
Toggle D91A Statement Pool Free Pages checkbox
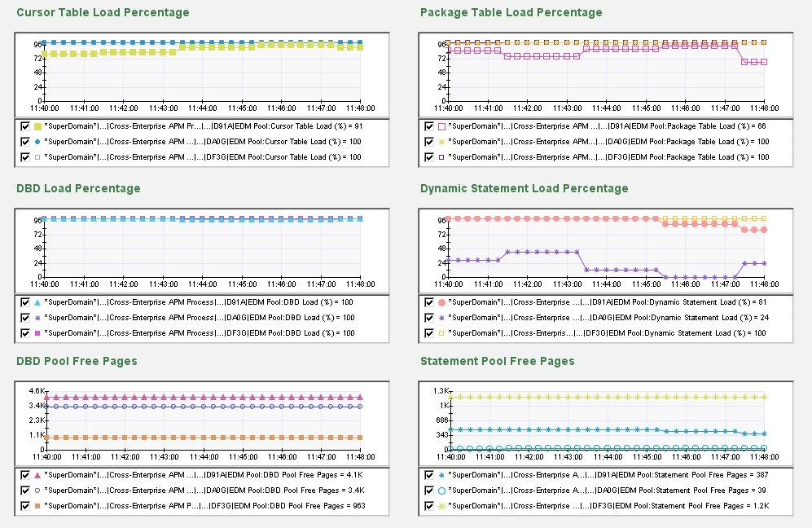pyautogui.click(x=428, y=475)
